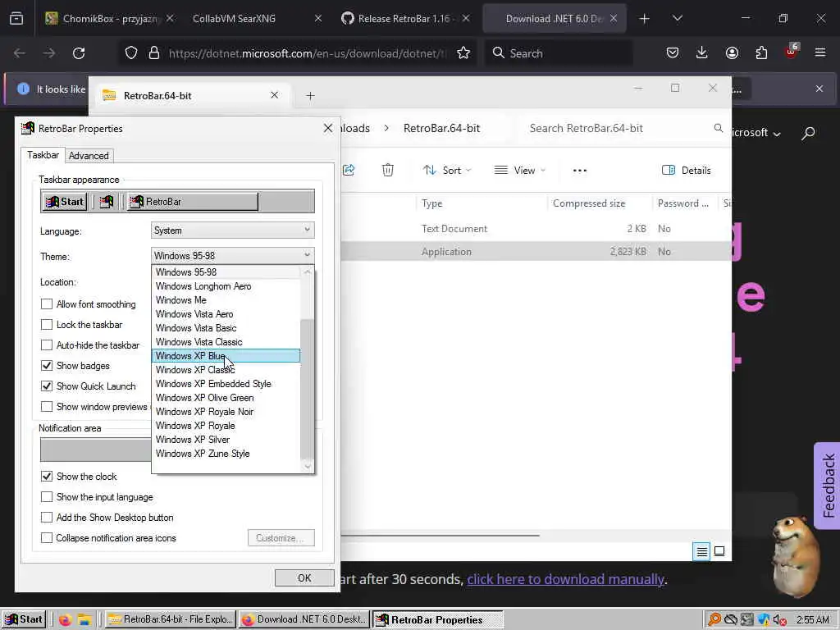Enable Show window previews checkbox

[x=47, y=407]
